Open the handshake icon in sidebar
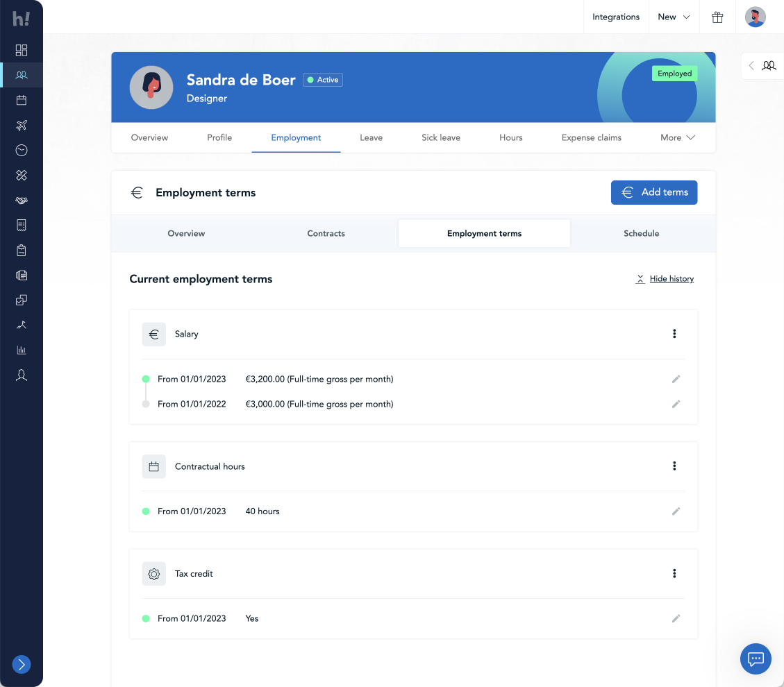The image size is (784, 687). click(22, 201)
